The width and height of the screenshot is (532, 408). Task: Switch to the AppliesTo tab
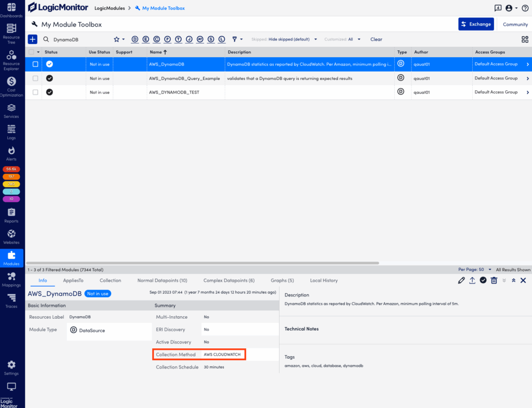(x=73, y=281)
